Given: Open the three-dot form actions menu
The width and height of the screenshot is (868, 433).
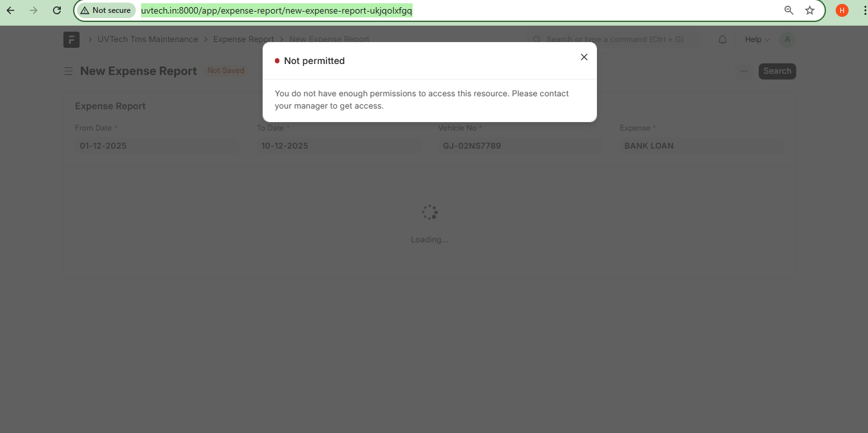Looking at the screenshot, I should point(744,71).
